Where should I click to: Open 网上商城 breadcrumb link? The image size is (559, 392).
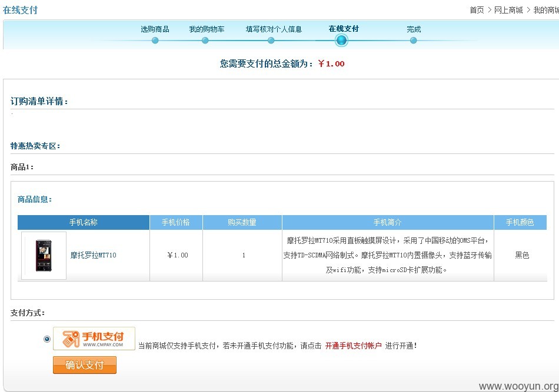point(508,10)
